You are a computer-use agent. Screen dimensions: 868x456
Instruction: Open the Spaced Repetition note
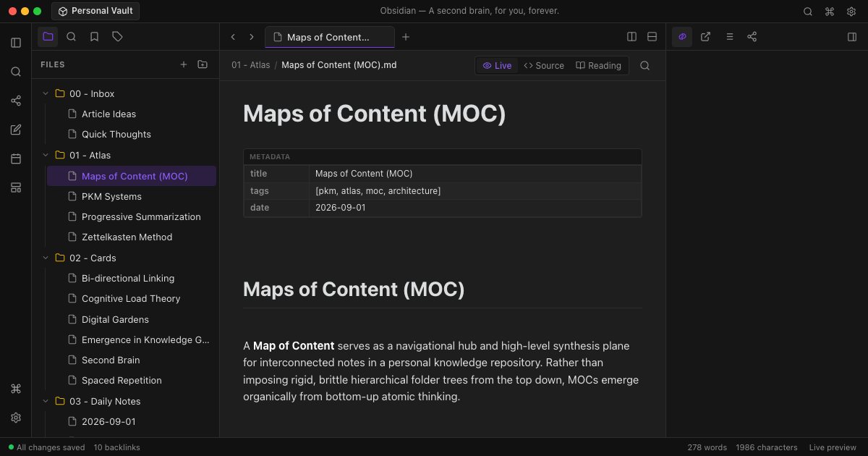pyautogui.click(x=132, y=380)
